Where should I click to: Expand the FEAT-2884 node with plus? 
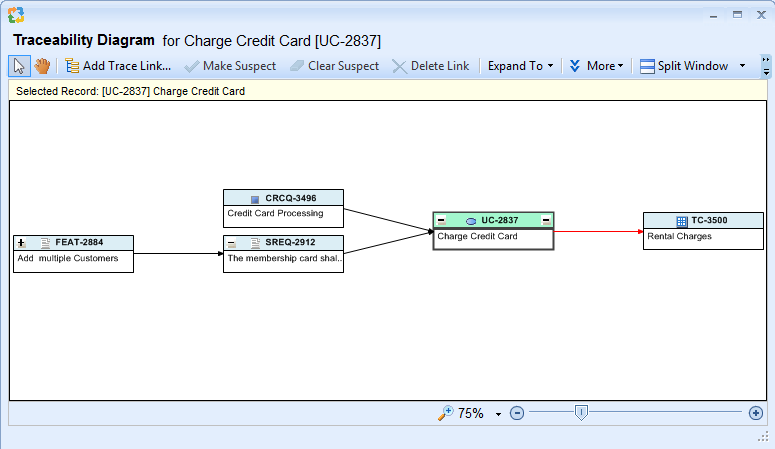(x=21, y=243)
